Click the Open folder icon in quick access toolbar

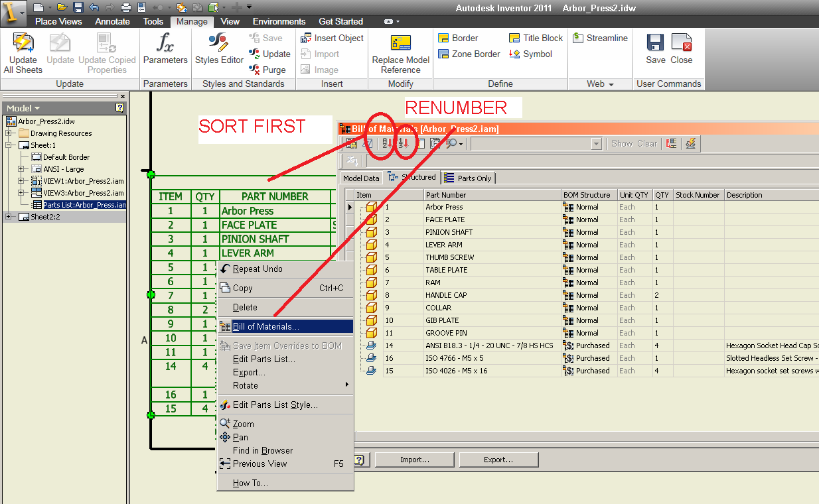coord(62,7)
